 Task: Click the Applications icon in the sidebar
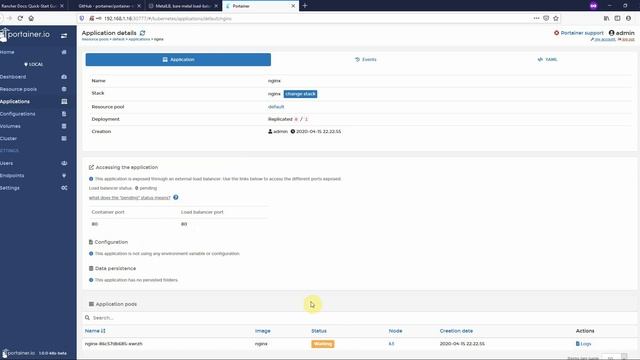64,101
